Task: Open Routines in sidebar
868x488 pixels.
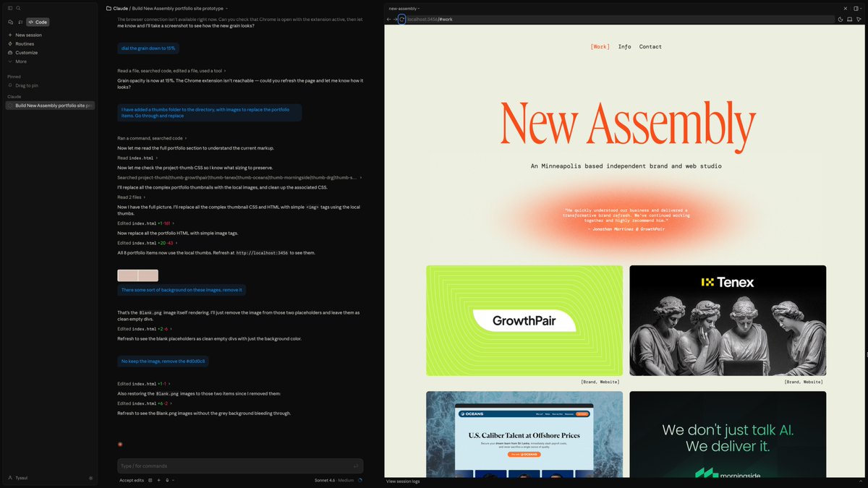Action: [x=22, y=43]
